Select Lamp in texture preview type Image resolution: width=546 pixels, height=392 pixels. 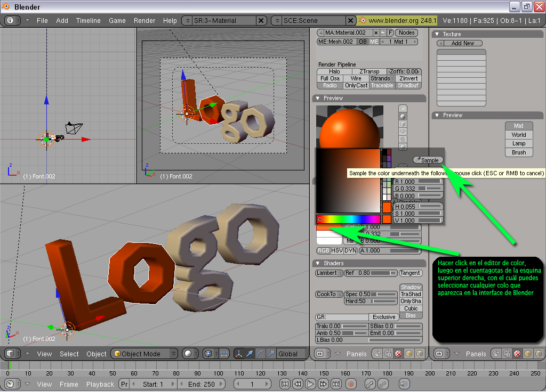click(518, 143)
